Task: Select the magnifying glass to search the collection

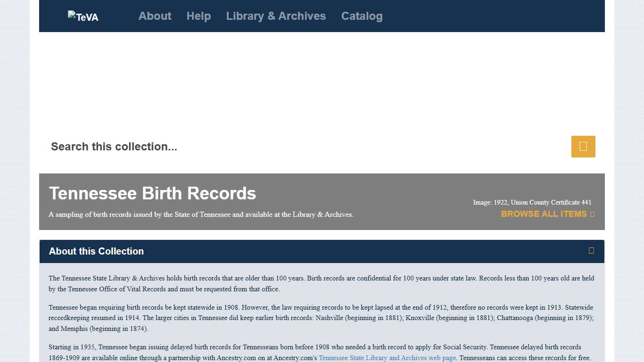Action: [583, 147]
